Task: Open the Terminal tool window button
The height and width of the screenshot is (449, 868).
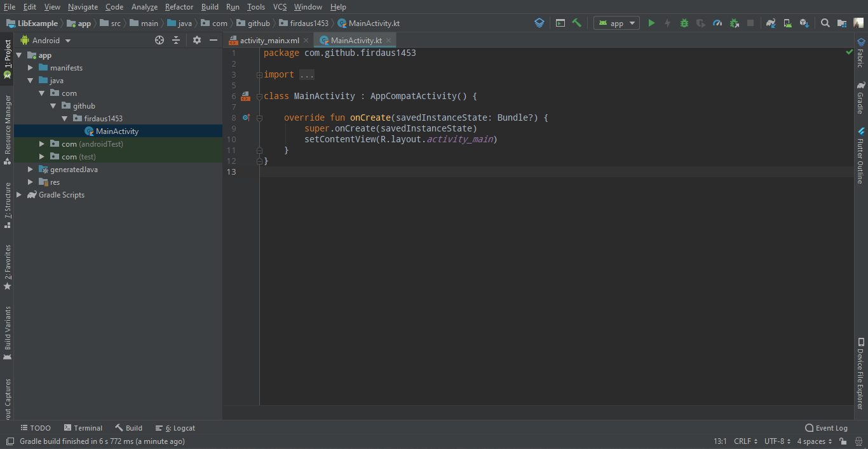Action: click(83, 428)
